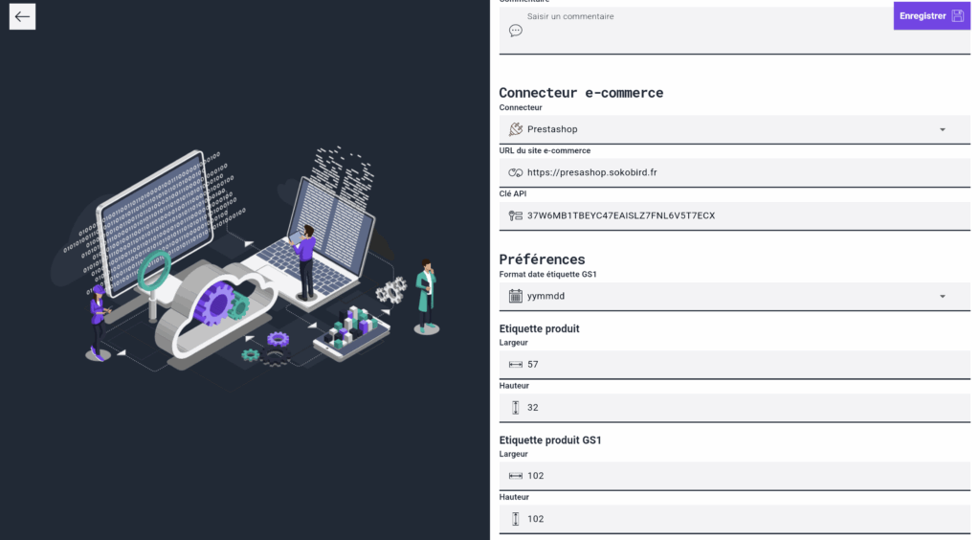Click the calendar icon beside yymmdd
This screenshot has height=540, width=980.
pos(516,296)
